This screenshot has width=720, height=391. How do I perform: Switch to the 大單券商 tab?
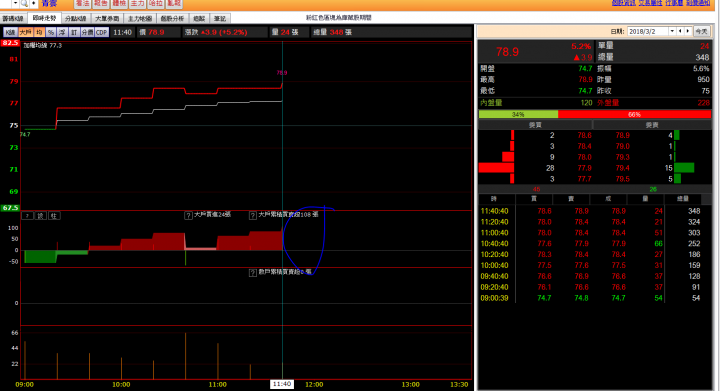click(x=107, y=19)
